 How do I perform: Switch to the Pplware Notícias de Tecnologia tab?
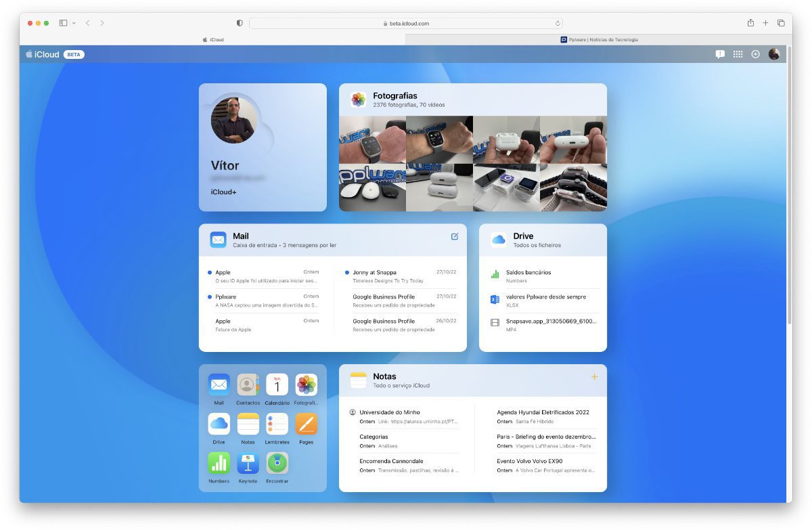coord(599,40)
